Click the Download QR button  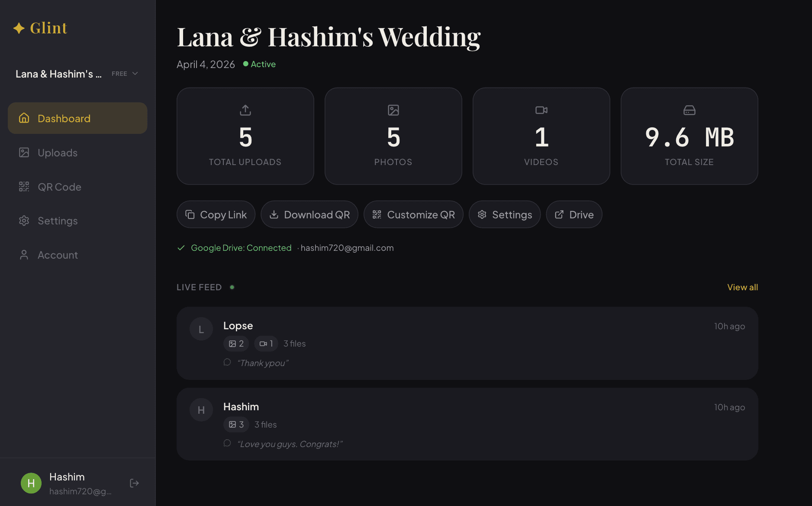[x=309, y=214]
